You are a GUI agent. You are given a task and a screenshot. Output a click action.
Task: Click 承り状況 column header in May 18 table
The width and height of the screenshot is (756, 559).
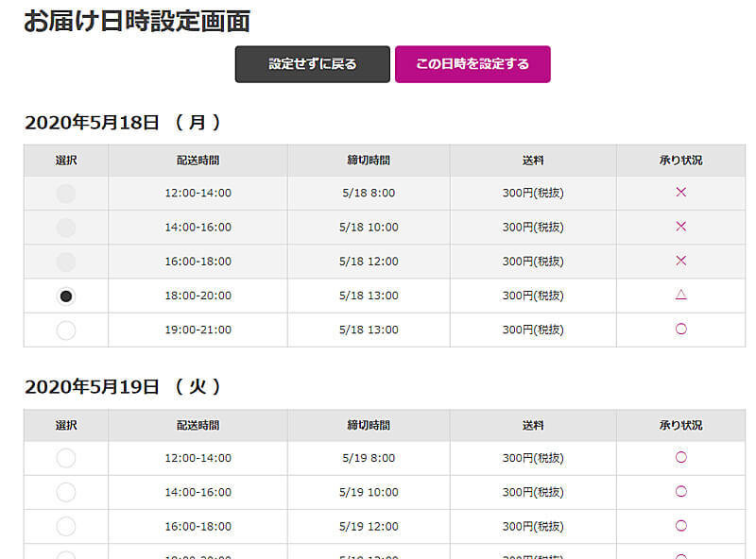(680, 161)
